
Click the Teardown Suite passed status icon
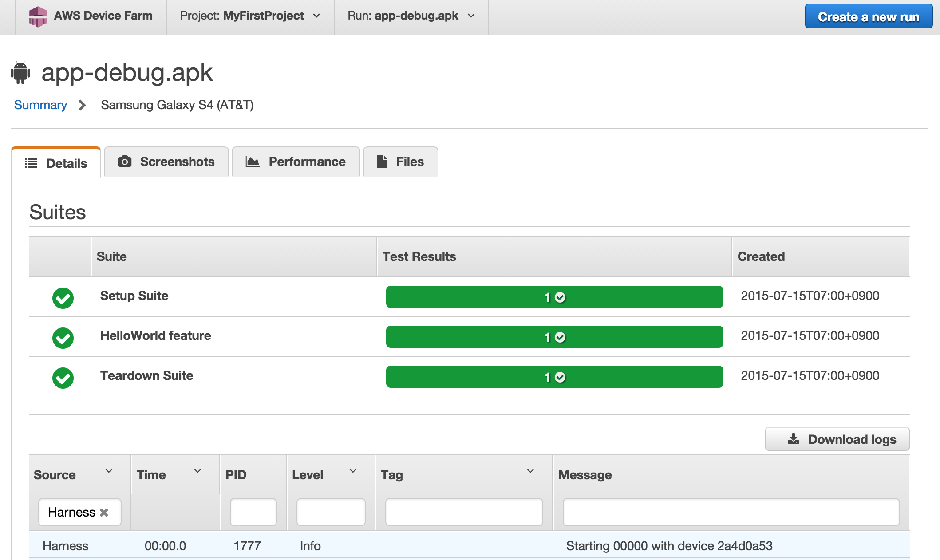[x=63, y=378]
